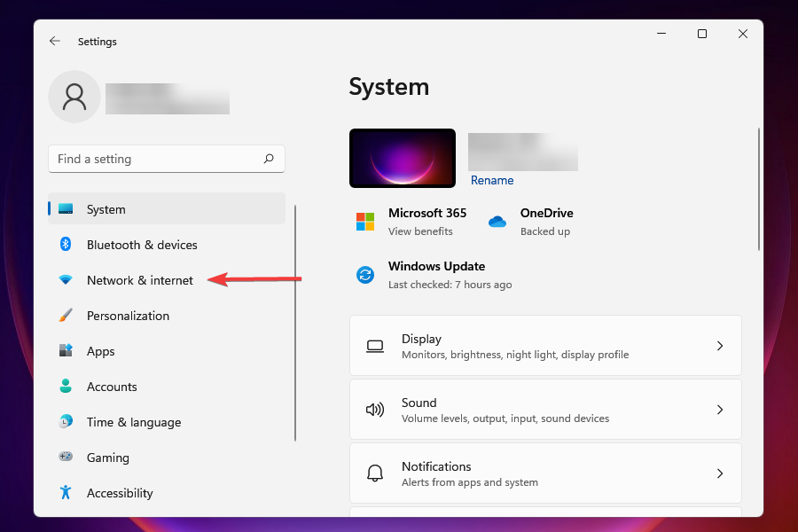This screenshot has width=798, height=532.
Task: Click the Accounts person icon
Action: coord(66,386)
